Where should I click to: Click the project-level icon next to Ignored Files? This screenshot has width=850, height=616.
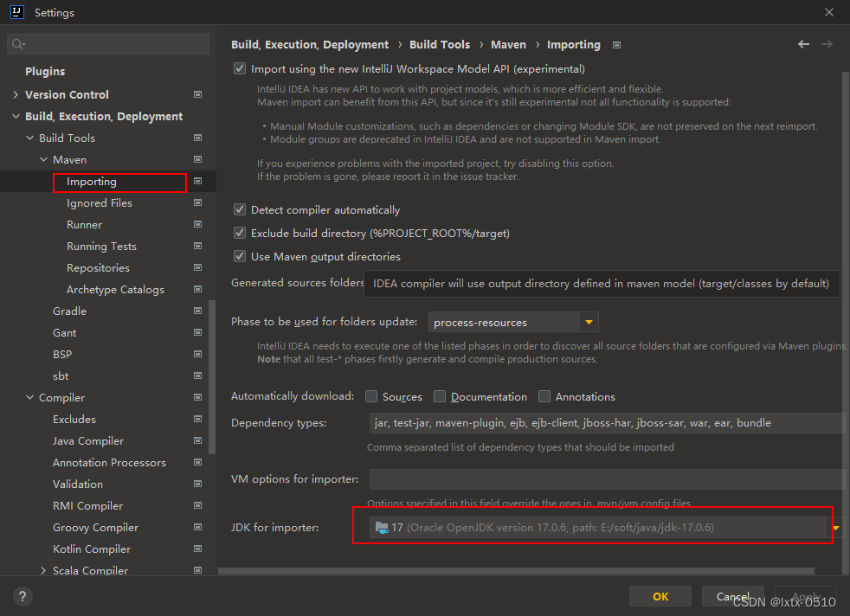pos(198,202)
